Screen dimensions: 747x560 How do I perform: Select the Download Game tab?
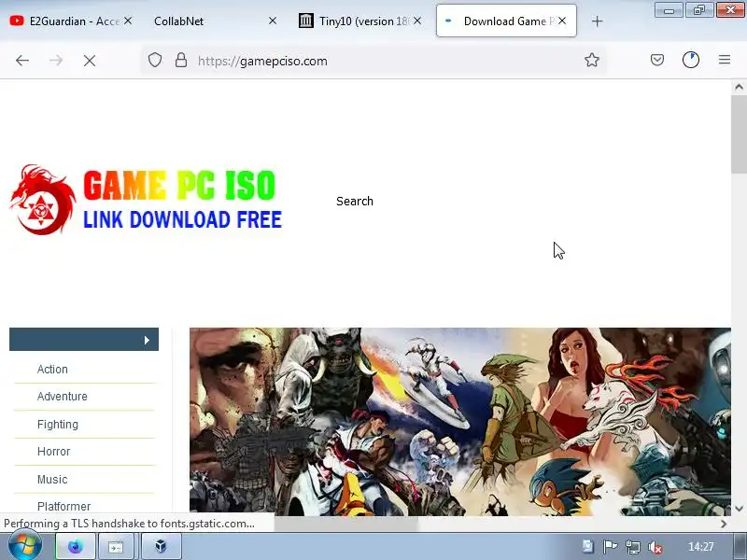(x=506, y=21)
